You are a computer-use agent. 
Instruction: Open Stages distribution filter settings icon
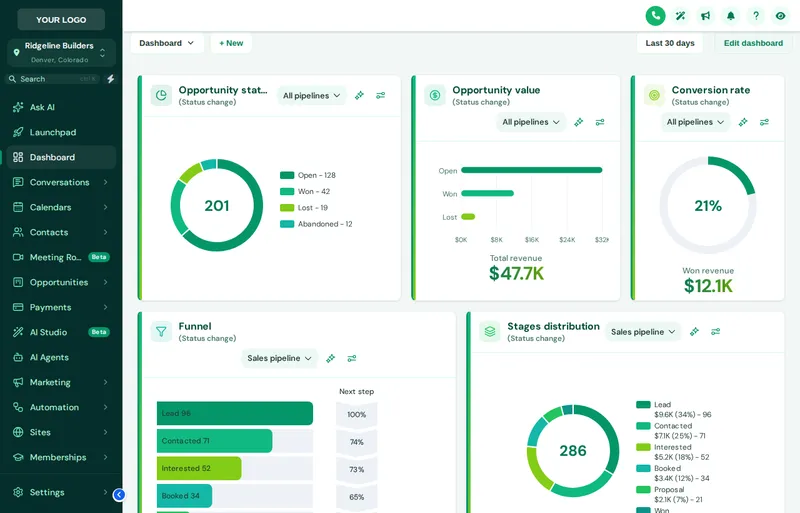point(716,332)
